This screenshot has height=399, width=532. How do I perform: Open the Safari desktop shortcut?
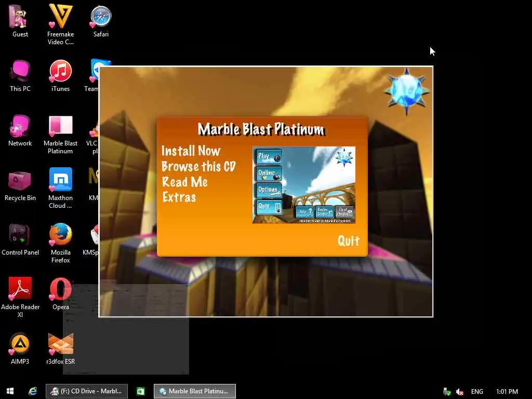[x=101, y=21]
